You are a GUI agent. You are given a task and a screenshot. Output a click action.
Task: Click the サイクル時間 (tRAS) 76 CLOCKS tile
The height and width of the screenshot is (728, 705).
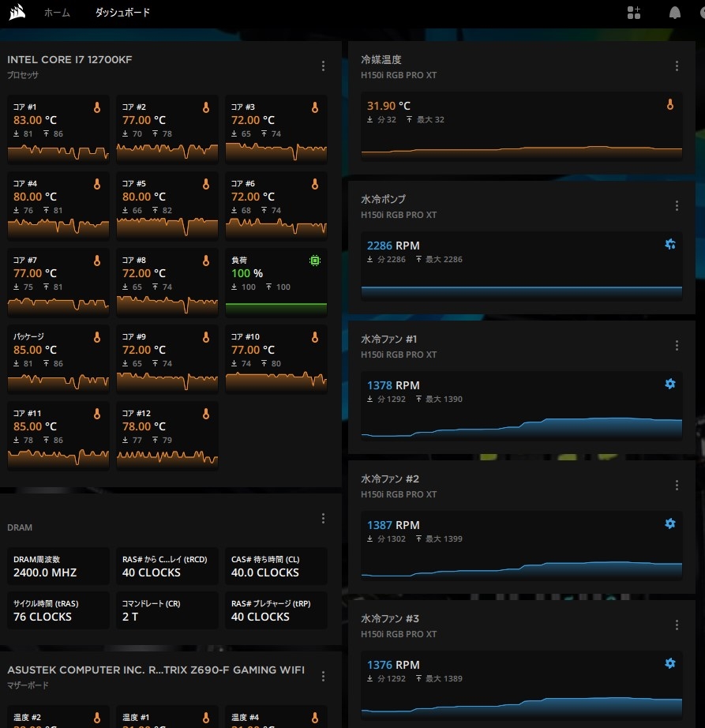pos(58,610)
